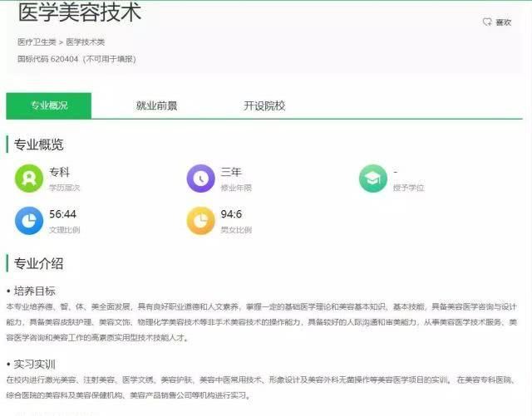Open the 医学技术类 breadcrumb link
The image size is (532, 416).
coord(85,42)
